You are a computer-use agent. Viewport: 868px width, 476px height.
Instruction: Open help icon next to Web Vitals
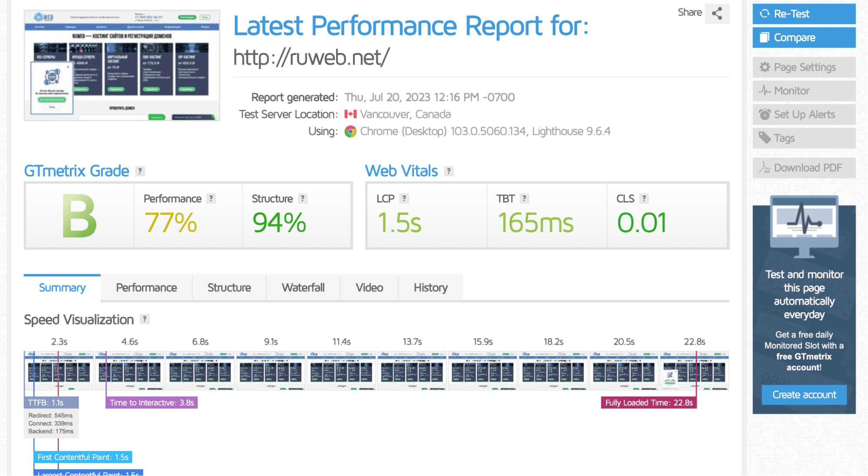point(449,171)
